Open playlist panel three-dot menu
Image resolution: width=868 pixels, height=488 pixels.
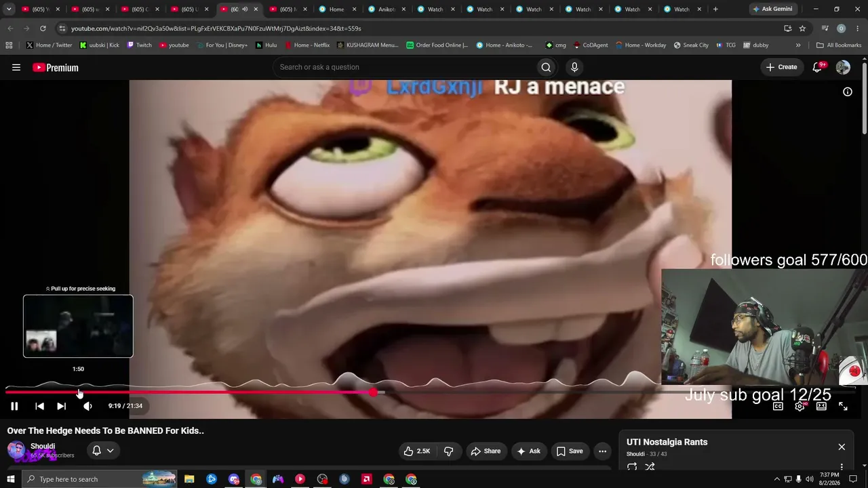tap(842, 466)
